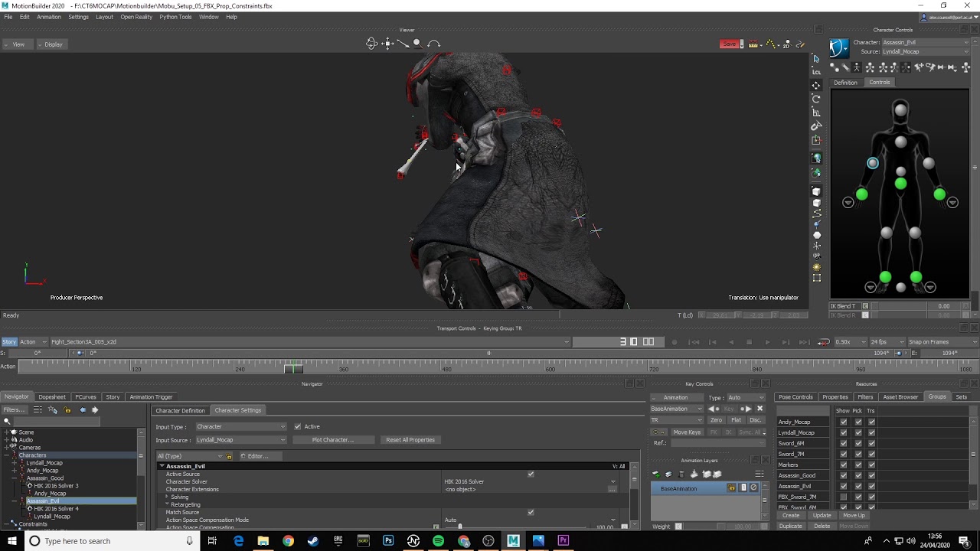Viewport: 980px width, 551px height.
Task: Switch to the Asset Browser tab
Action: 900,396
